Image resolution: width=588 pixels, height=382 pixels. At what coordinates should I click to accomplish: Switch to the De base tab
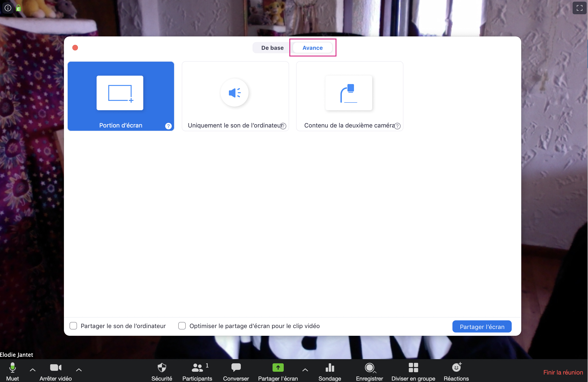point(272,48)
